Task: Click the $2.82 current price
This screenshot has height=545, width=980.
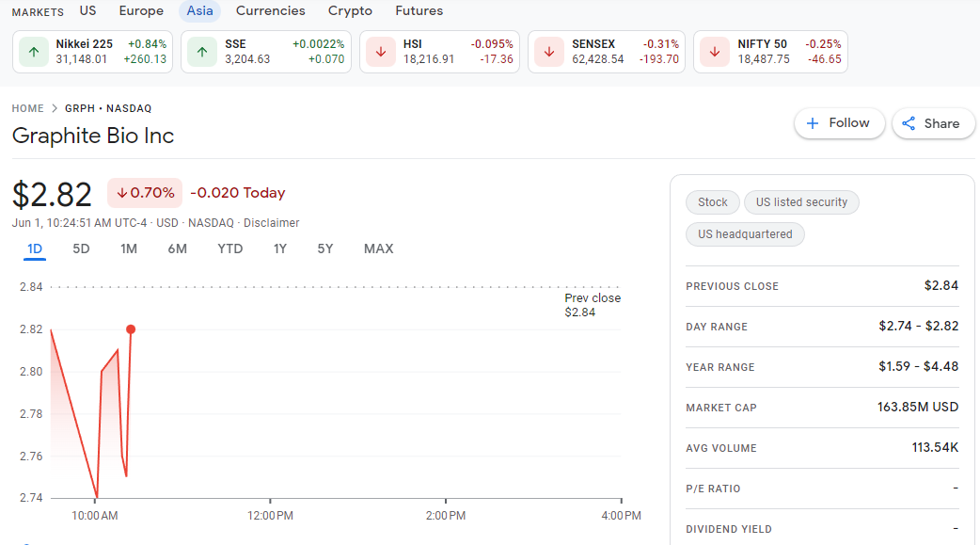Action: tap(52, 195)
